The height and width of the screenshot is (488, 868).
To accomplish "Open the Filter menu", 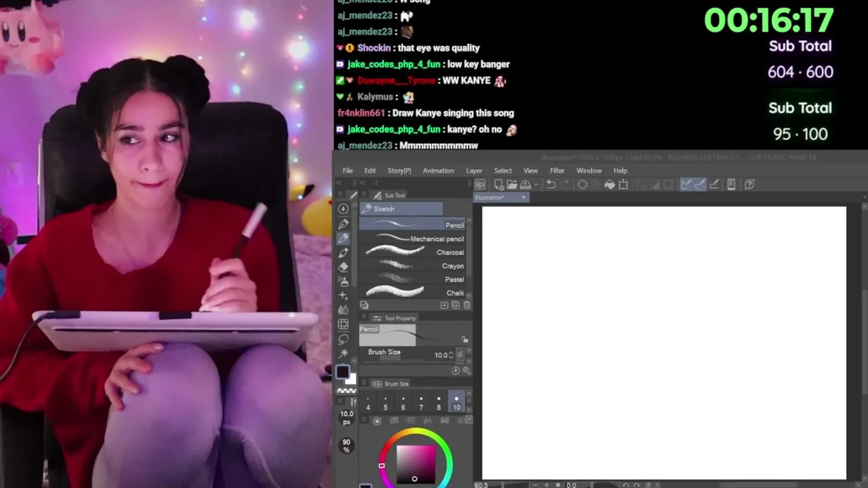I will (x=557, y=171).
